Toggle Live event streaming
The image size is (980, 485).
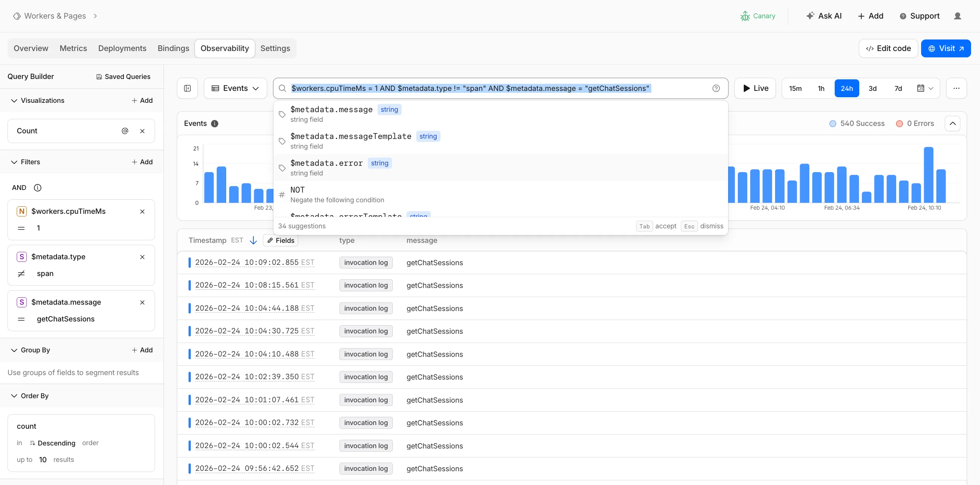point(755,88)
